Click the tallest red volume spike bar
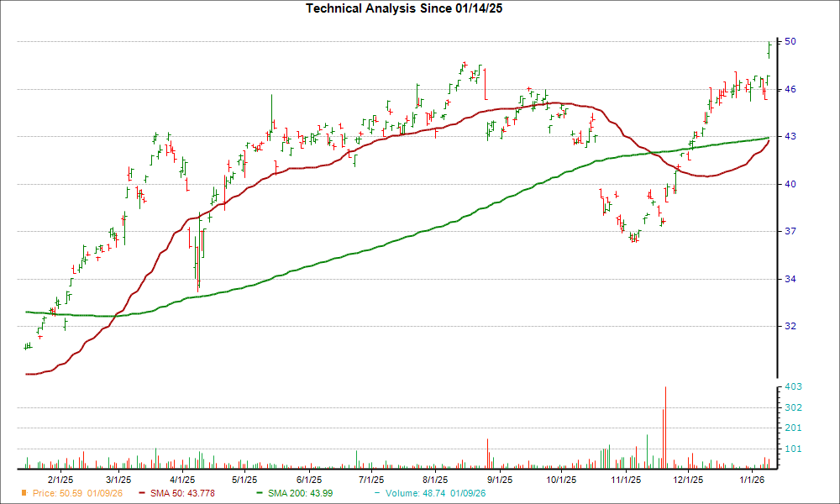840x504 pixels. tap(664, 424)
